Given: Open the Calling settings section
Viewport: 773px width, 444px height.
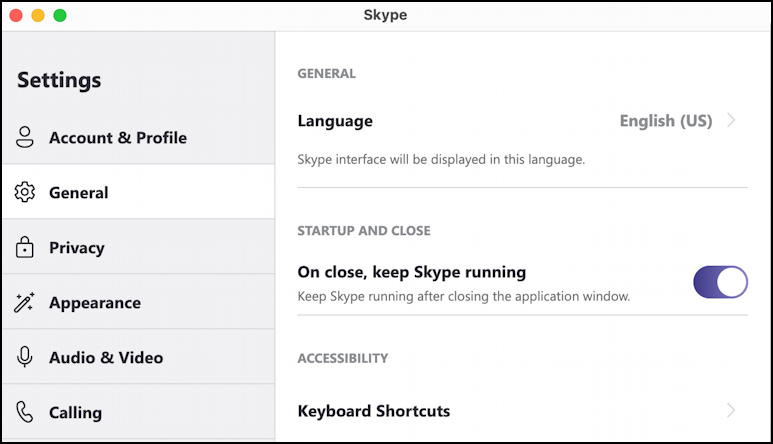Looking at the screenshot, I should [76, 412].
